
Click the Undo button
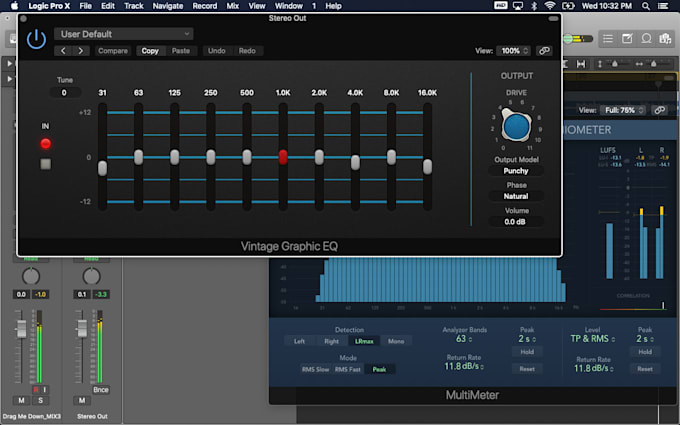click(216, 51)
